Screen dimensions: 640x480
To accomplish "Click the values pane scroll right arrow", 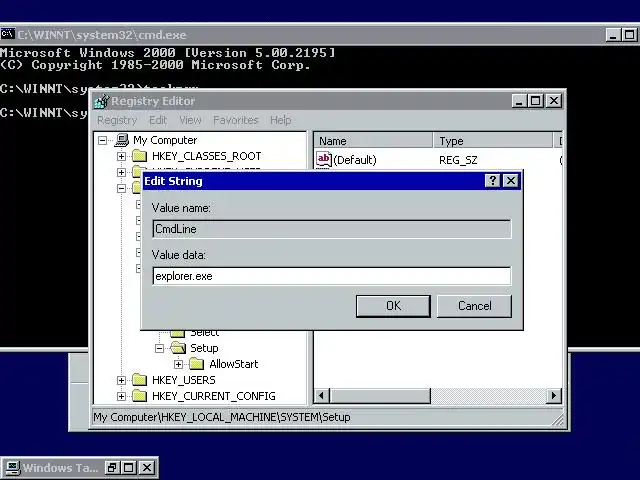I will [553, 396].
